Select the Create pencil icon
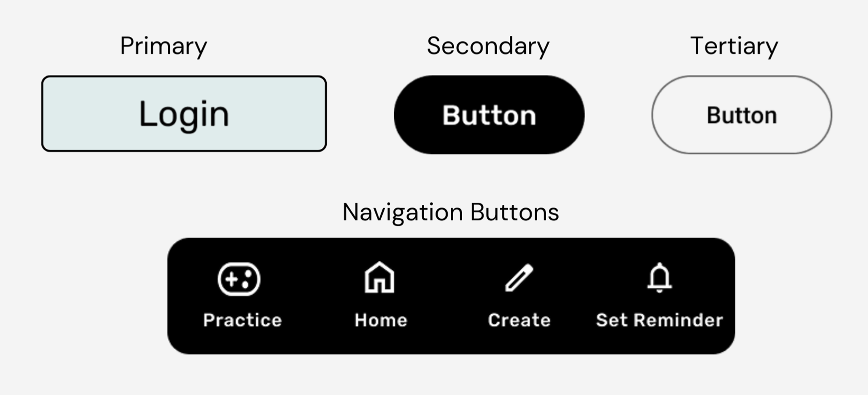Screen dimensions: 868x395 519,278
